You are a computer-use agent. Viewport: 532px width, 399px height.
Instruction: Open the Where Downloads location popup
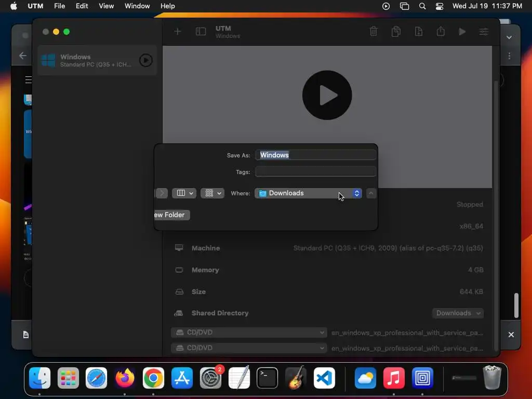tap(309, 193)
